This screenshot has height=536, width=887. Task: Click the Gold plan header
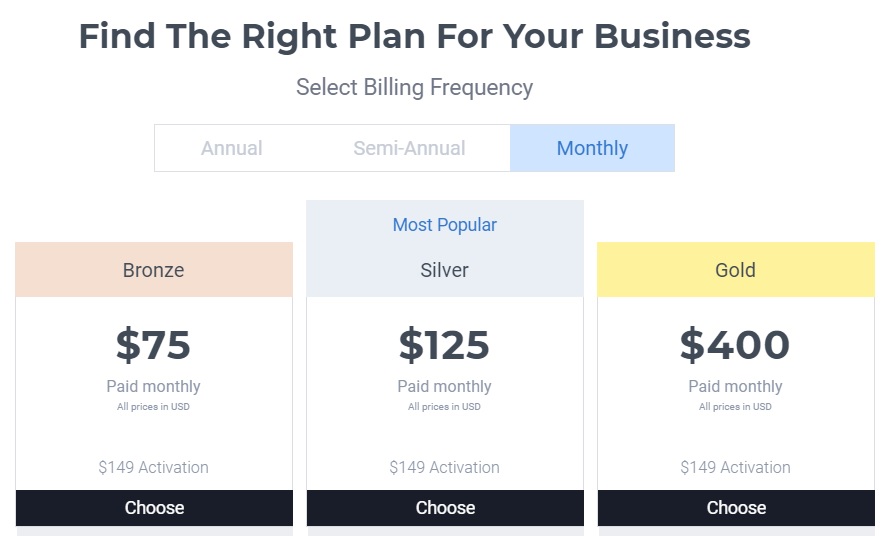pos(736,270)
